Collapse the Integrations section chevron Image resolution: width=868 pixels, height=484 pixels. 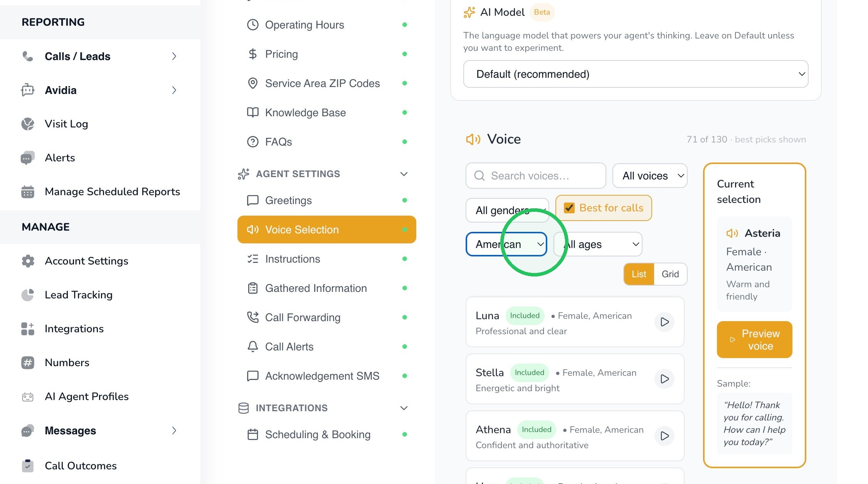tap(404, 408)
